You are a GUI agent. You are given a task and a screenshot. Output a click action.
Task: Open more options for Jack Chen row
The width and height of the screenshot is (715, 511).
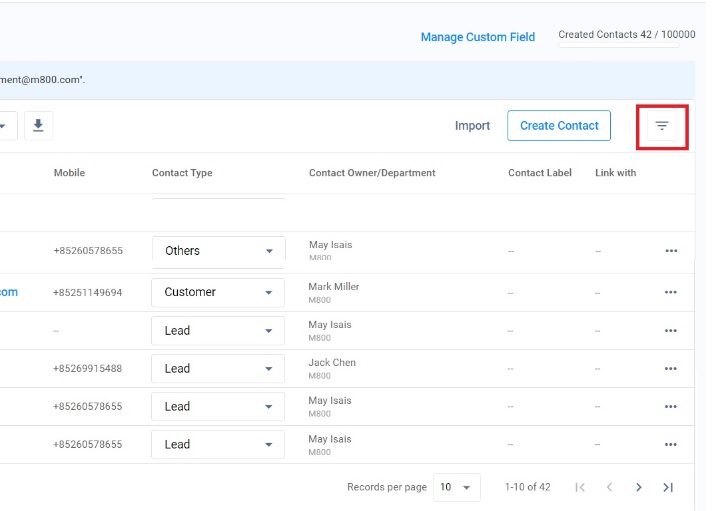[671, 369]
